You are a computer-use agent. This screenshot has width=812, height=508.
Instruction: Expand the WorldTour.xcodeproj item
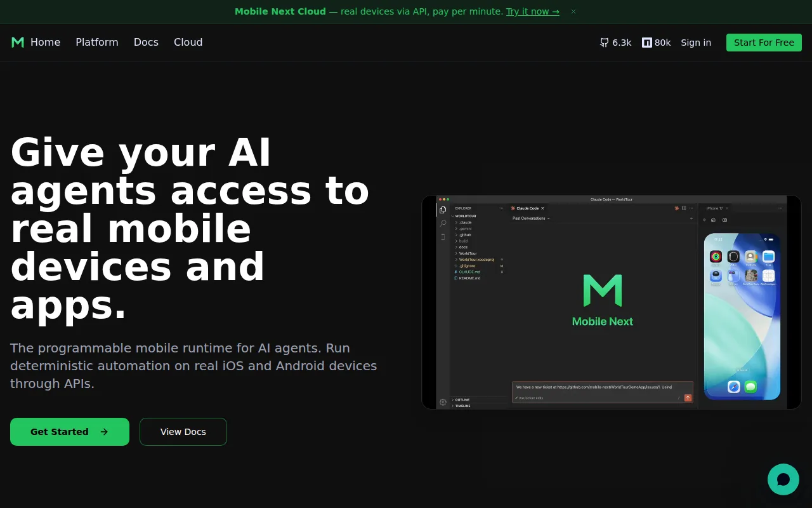[x=476, y=260]
